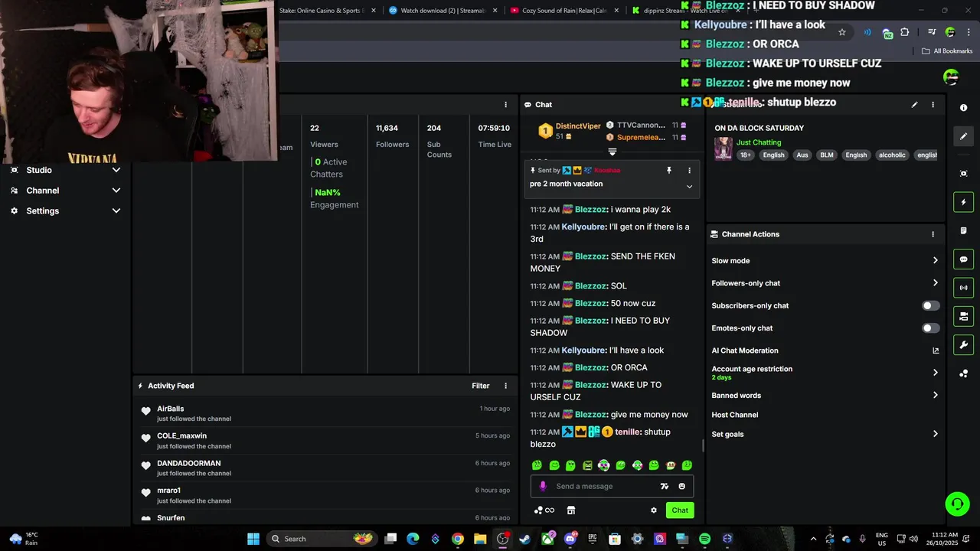Image resolution: width=980 pixels, height=551 pixels.
Task: Open the Just Chatting category link
Action: coord(759,142)
